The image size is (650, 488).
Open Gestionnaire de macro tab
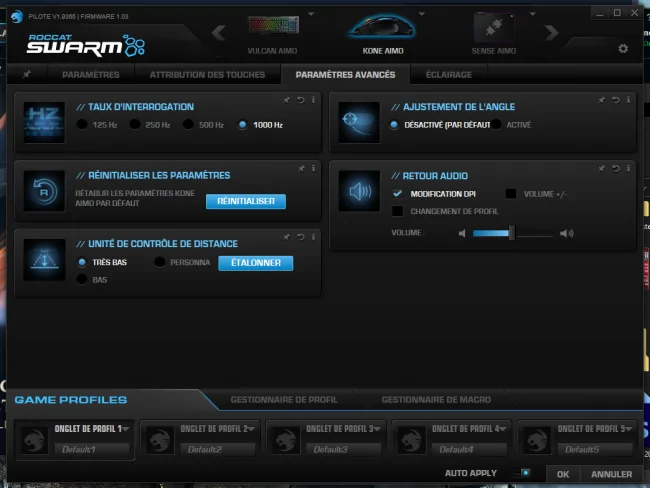pyautogui.click(x=436, y=400)
